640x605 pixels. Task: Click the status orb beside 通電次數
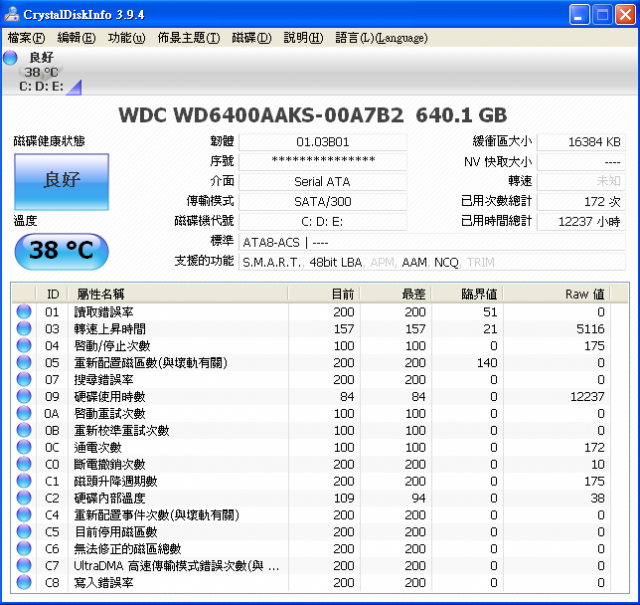[24, 447]
